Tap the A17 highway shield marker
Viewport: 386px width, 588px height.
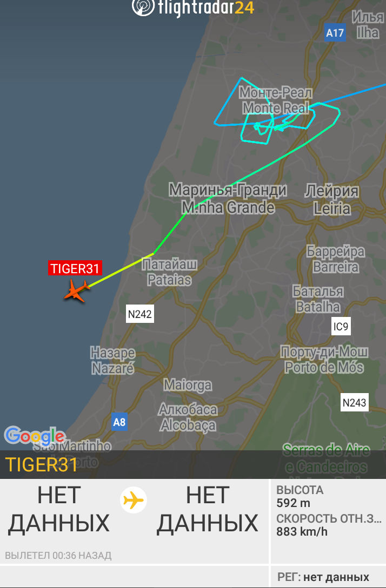click(335, 33)
